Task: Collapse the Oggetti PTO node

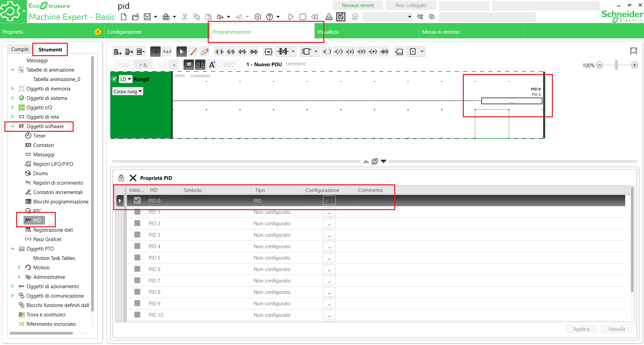Action: 12,249
